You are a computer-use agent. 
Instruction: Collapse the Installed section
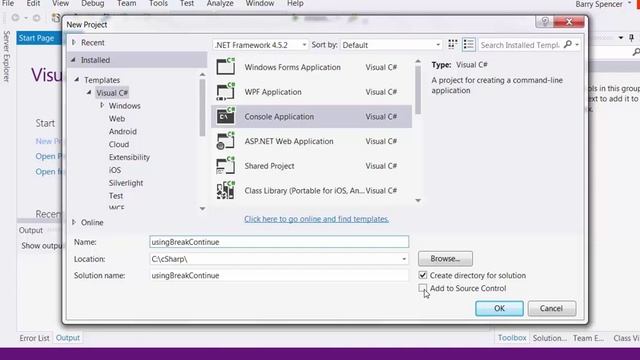pos(73,60)
